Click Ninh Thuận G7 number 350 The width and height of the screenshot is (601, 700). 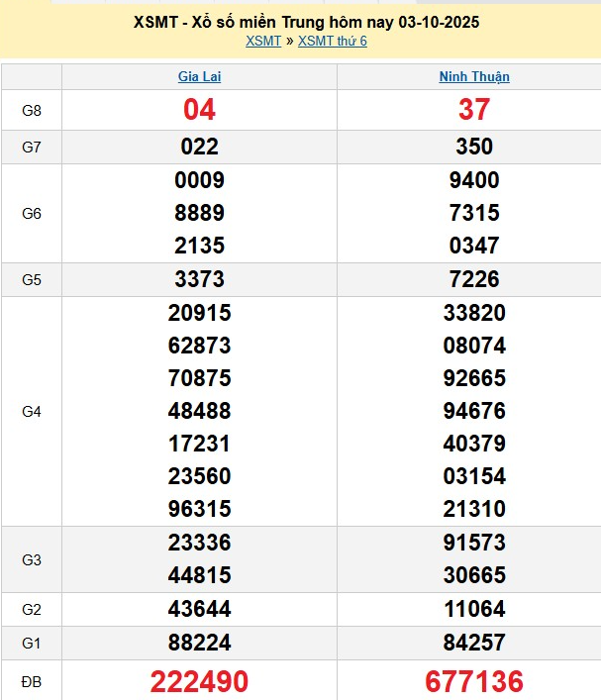(x=474, y=147)
